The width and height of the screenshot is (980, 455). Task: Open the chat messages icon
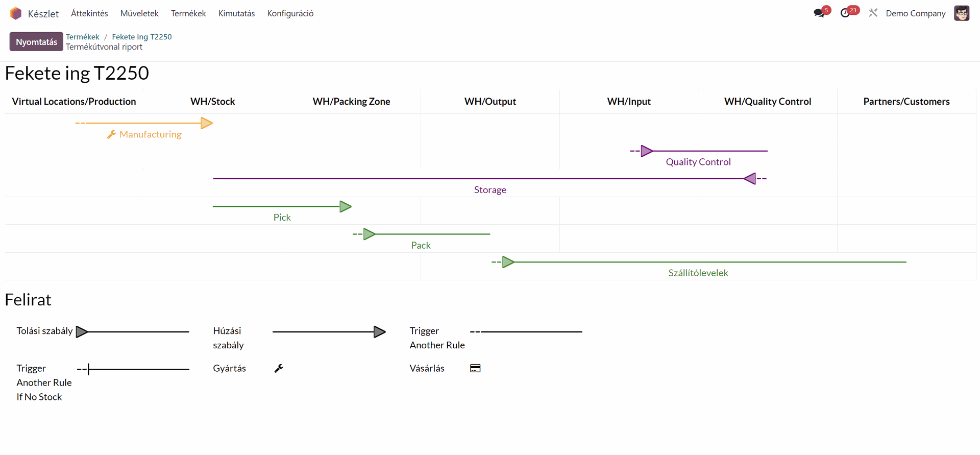pyautogui.click(x=819, y=13)
